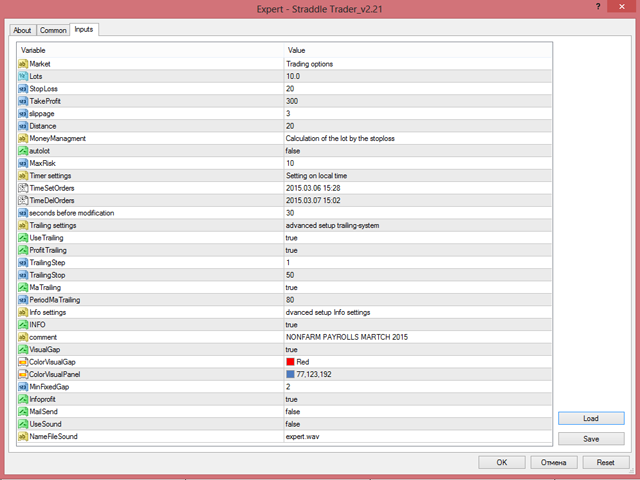Click the string icon beside NameFileSound
640x480 pixels.
pos(23,436)
